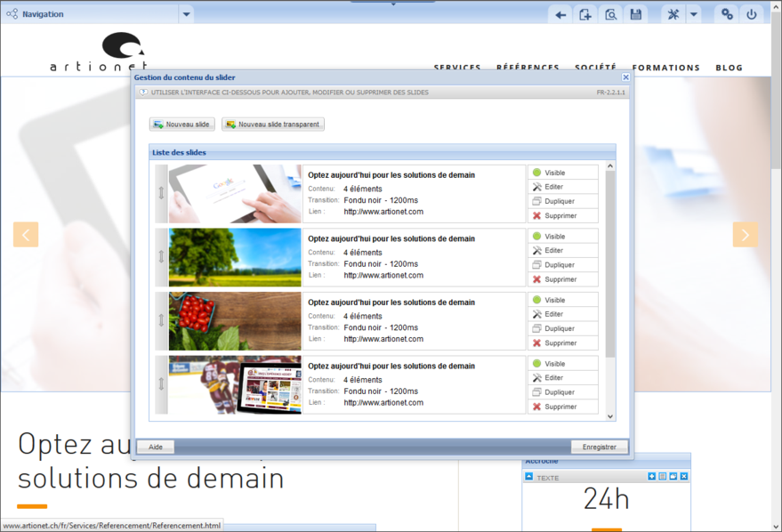
Task: Expand the dropdown arrow beside tools icon
Action: pos(694,14)
